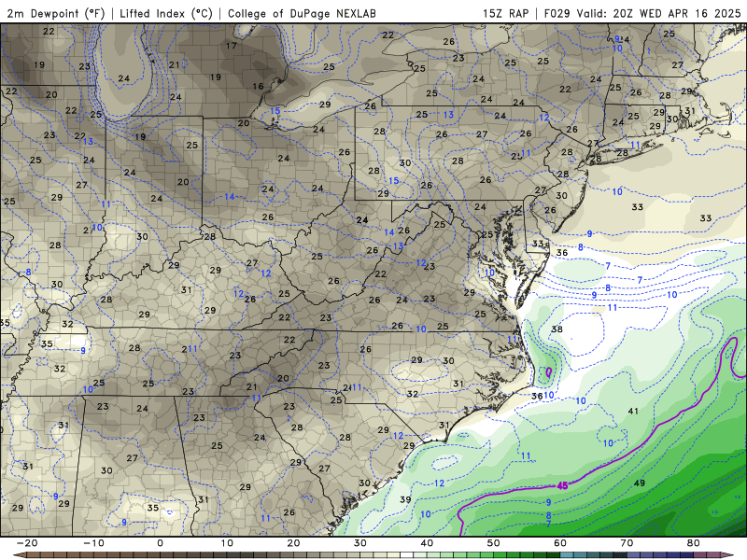Click the "70" colorbar tick label
This screenshot has width=747, height=560.
(x=627, y=543)
